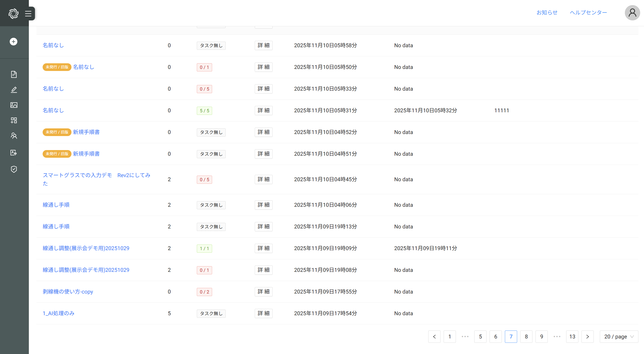Image resolution: width=644 pixels, height=354 pixels.
Task: Jump backward via left ellipsis pagination
Action: click(465, 337)
